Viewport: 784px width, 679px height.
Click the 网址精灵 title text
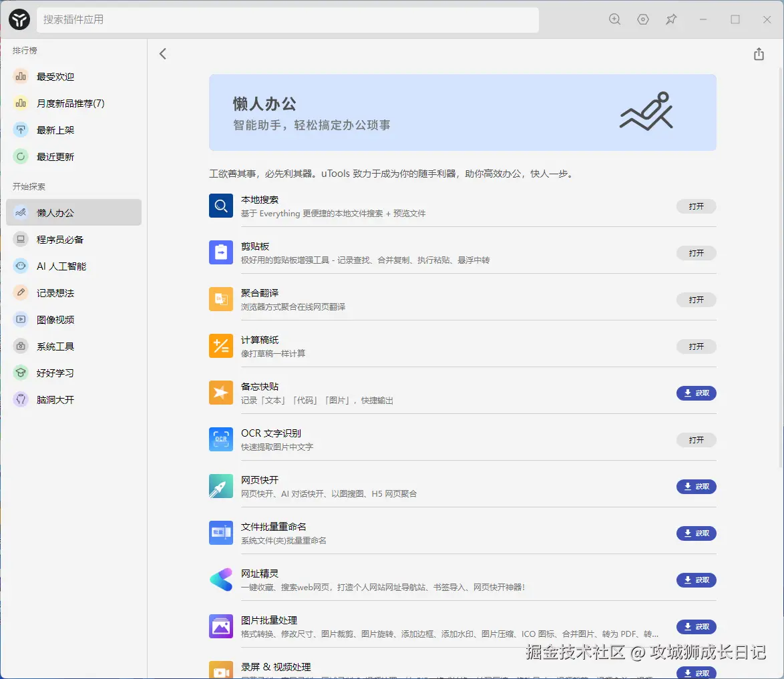click(260, 574)
